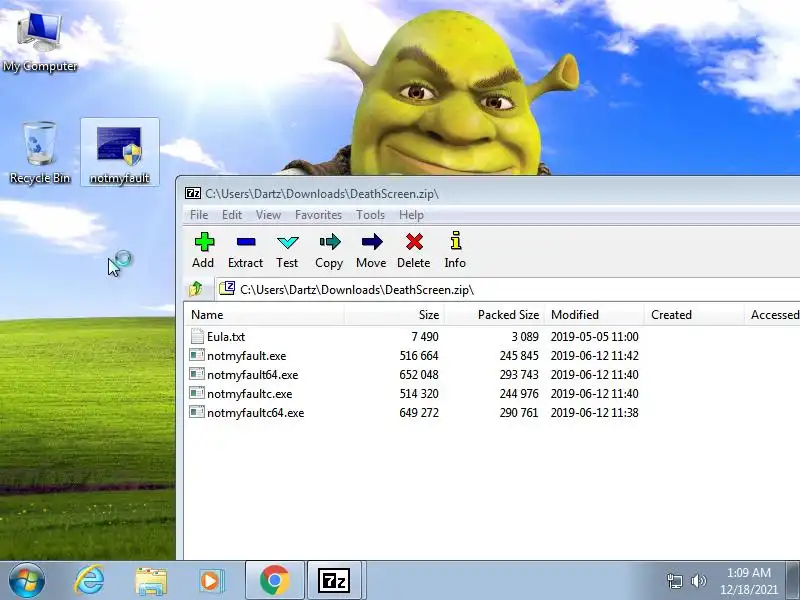Click the network tray icon
This screenshot has height=600, width=800.
click(674, 581)
